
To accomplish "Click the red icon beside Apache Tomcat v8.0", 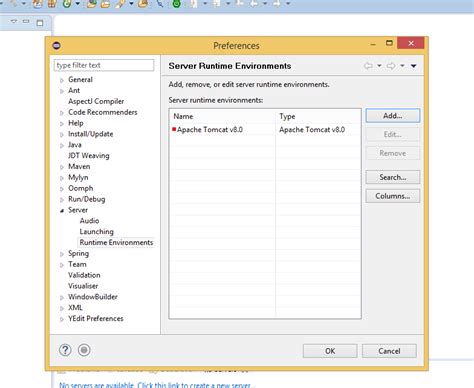I will pyautogui.click(x=174, y=129).
